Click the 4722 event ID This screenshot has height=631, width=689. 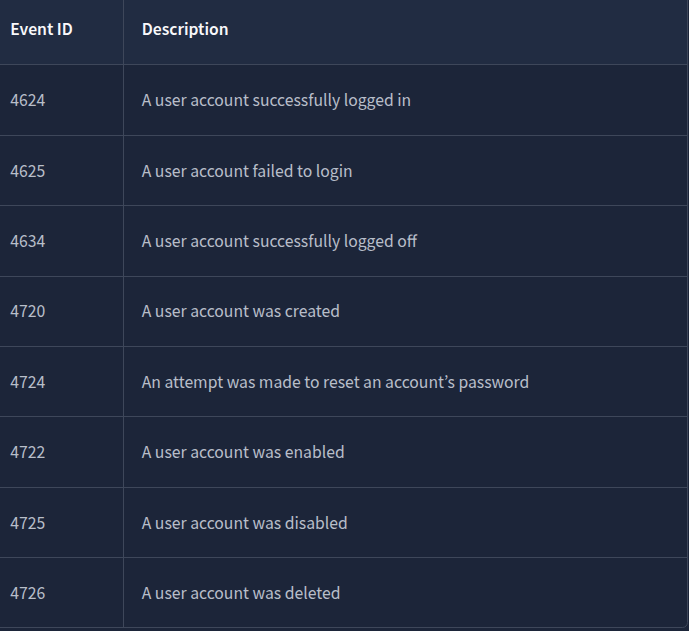pos(28,452)
